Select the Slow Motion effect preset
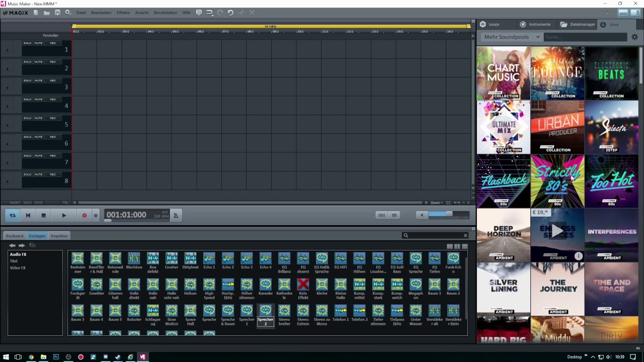The height and width of the screenshot is (362, 644). pos(172,315)
